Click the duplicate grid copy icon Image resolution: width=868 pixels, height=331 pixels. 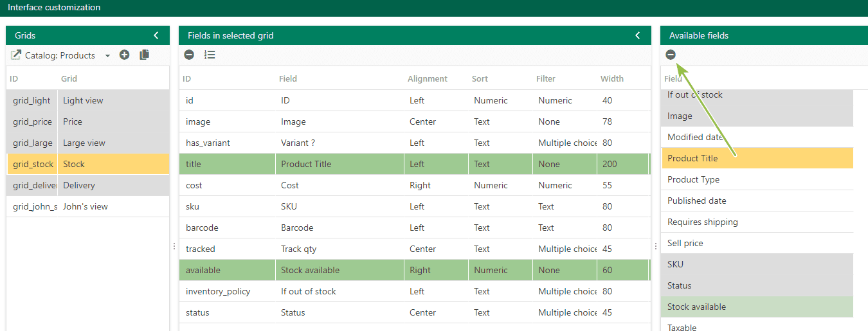144,55
